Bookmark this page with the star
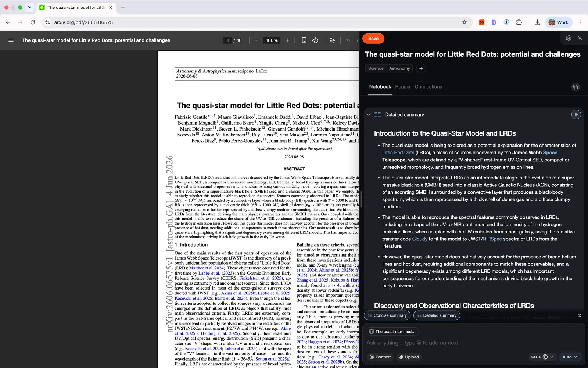Viewport: 588px width, 368px height. coord(465,22)
